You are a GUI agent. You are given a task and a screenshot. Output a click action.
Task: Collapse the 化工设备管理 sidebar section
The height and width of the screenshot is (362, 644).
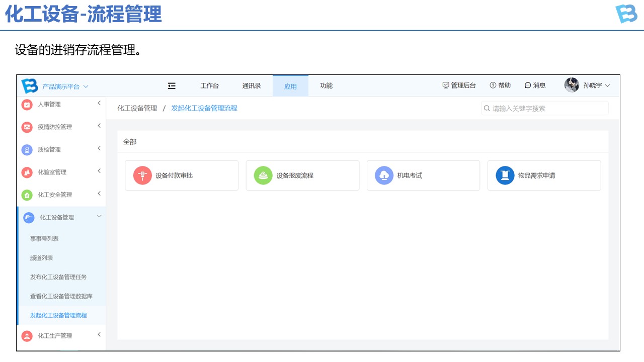point(99,217)
